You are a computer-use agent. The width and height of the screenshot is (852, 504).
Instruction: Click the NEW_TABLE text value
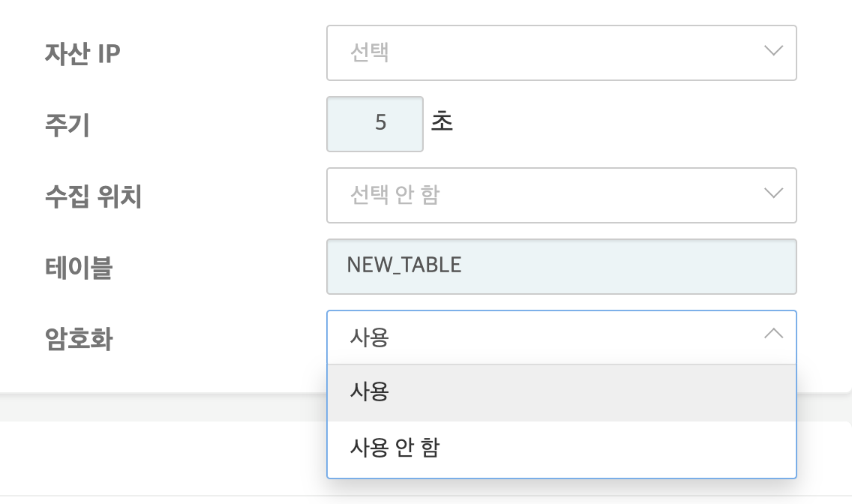pyautogui.click(x=404, y=265)
